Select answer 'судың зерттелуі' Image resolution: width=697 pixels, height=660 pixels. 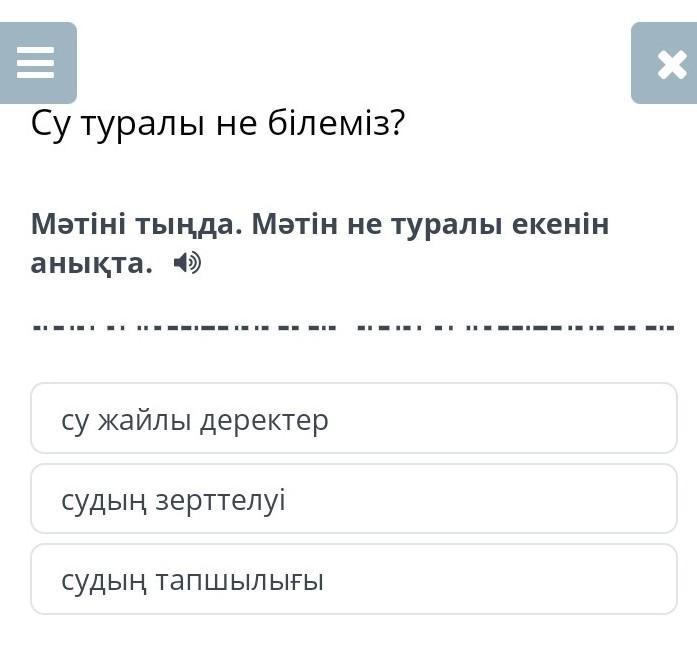[x=354, y=499]
